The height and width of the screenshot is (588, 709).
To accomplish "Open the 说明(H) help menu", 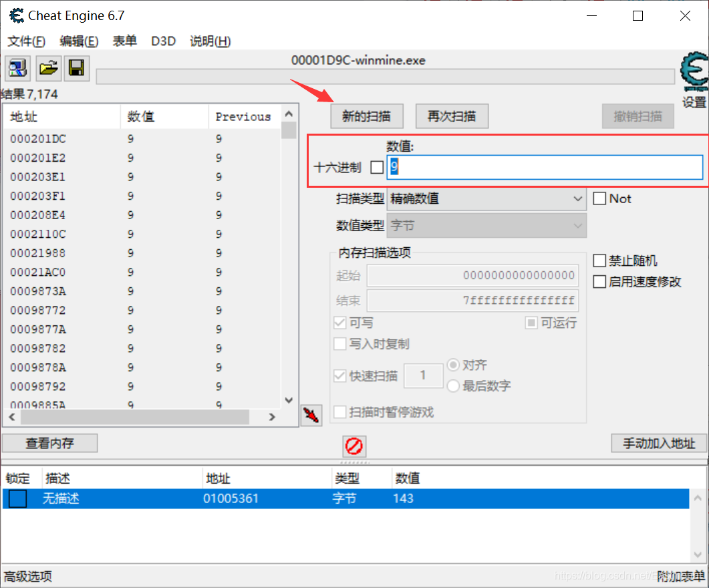I will pos(210,41).
